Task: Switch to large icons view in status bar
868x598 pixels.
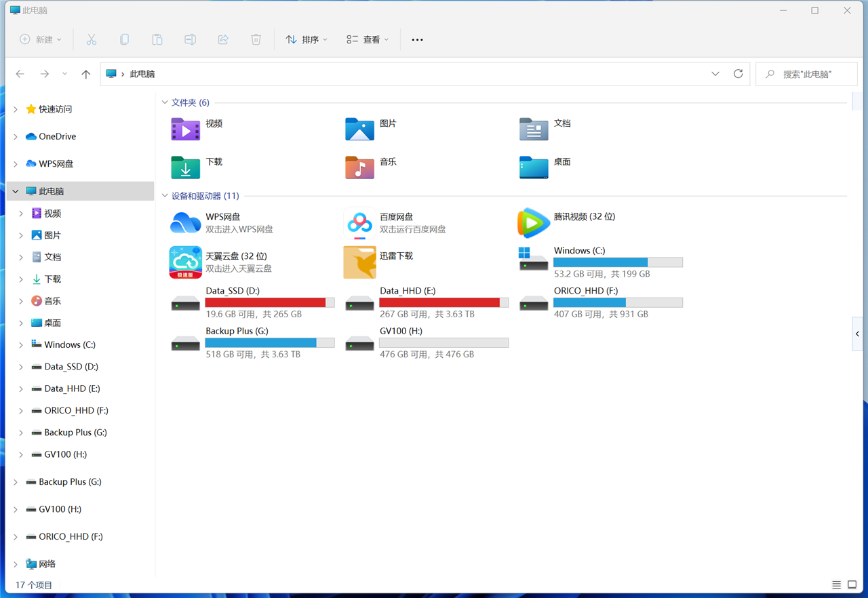Action: (x=852, y=584)
